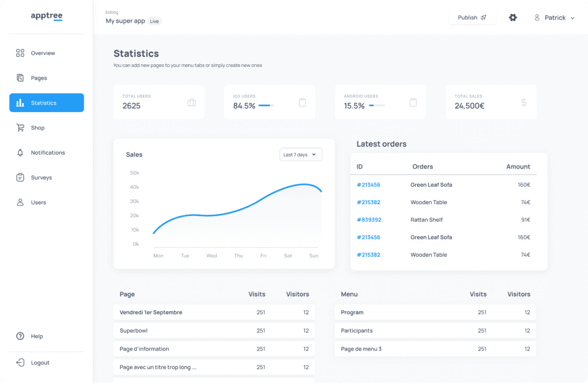Click the iOS users progress bar
588x383 pixels.
click(x=267, y=104)
